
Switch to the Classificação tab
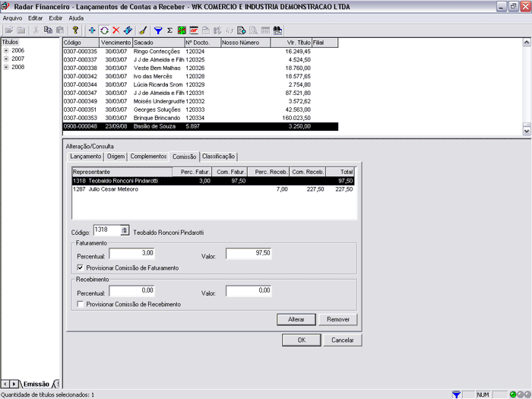[x=220, y=157]
